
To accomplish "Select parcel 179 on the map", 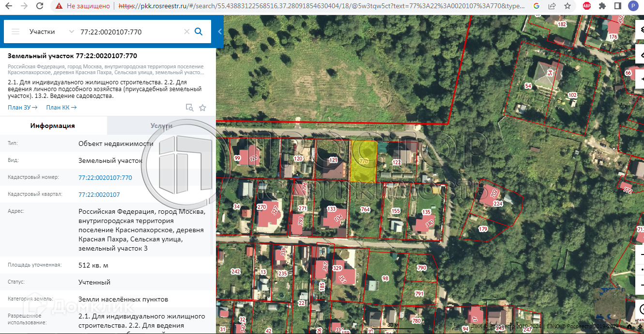I will pyautogui.click(x=483, y=228).
